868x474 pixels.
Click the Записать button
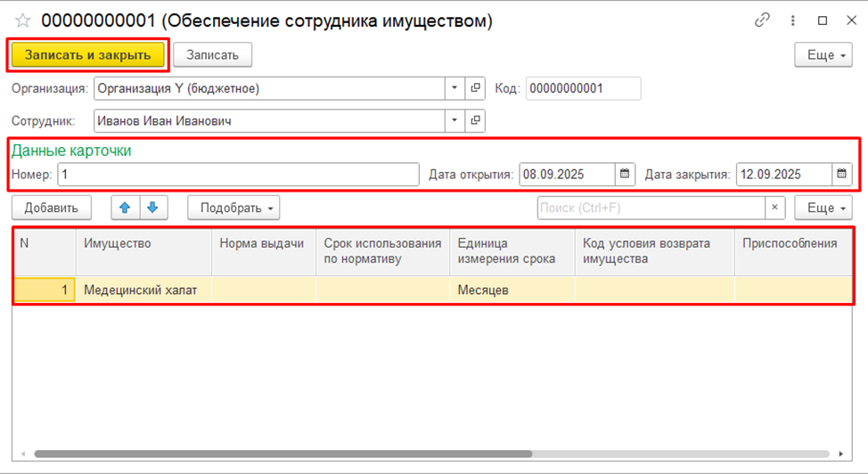coord(213,55)
